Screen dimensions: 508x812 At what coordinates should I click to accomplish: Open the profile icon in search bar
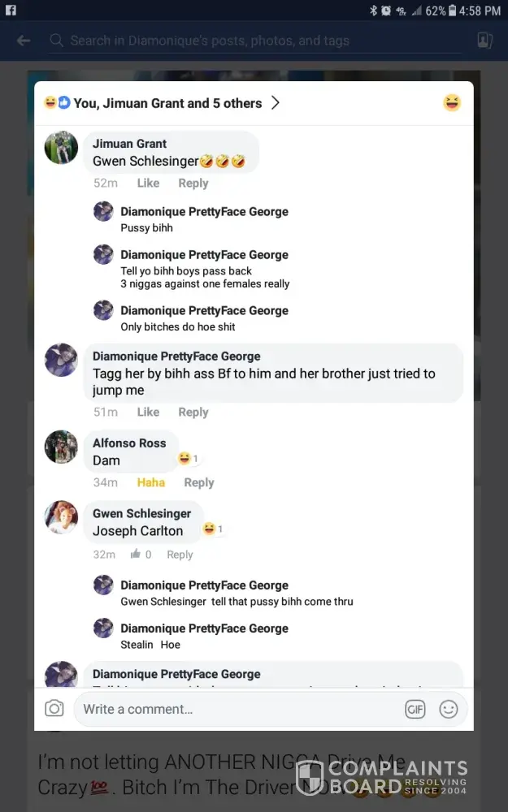(x=484, y=41)
